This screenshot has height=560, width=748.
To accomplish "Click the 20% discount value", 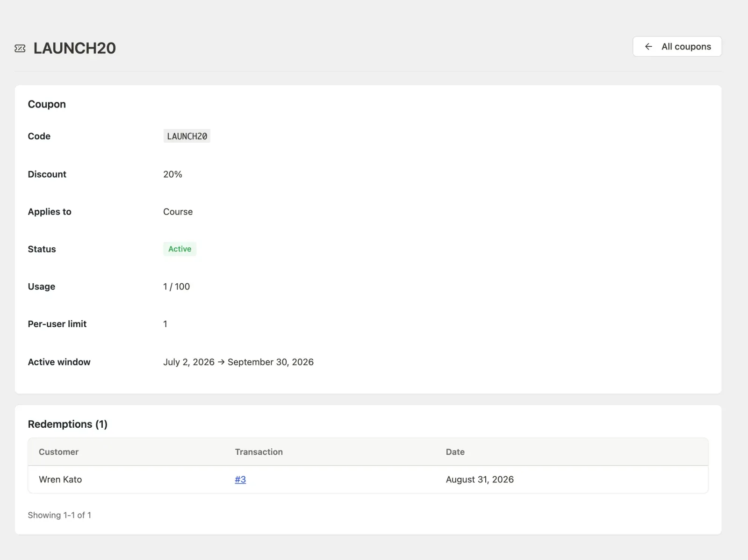I will 173,174.
